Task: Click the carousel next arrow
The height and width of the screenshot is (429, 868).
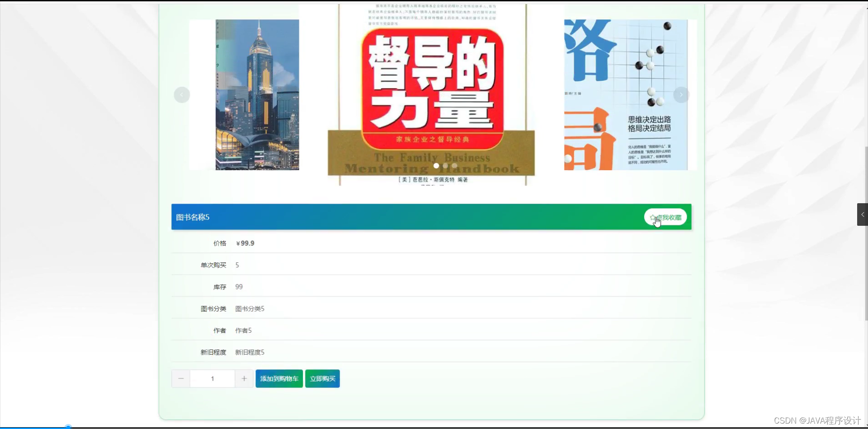Action: (681, 95)
